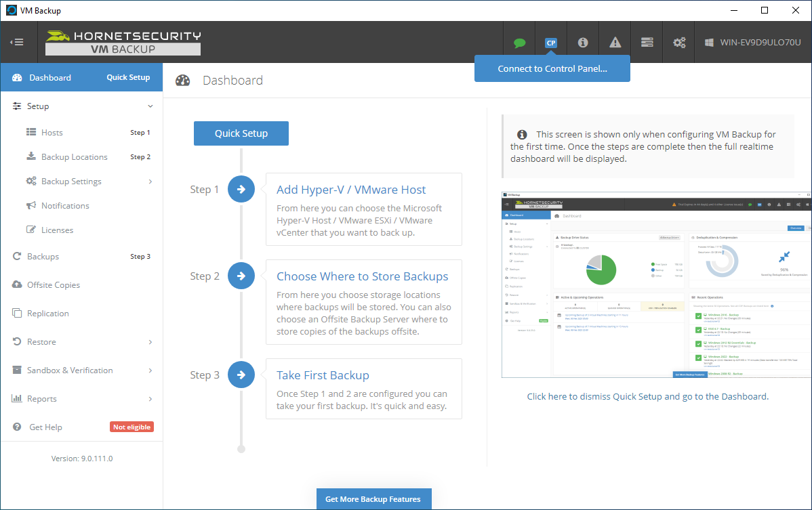Click the Sandbox & Verification box icon
Screen dimensions: 812x510
17,370
